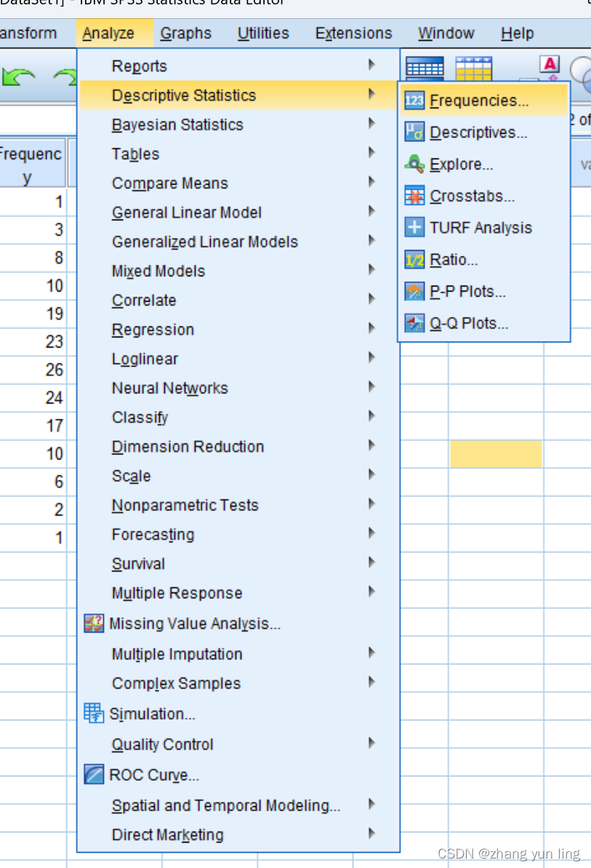The width and height of the screenshot is (591, 868).
Task: Choose Crosstabs... from the submenu
Action: pyautogui.click(x=484, y=196)
